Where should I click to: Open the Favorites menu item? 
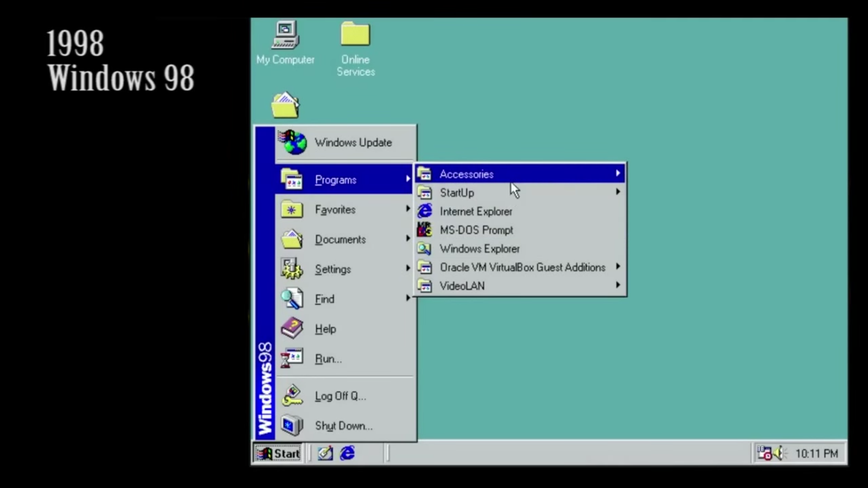point(345,209)
